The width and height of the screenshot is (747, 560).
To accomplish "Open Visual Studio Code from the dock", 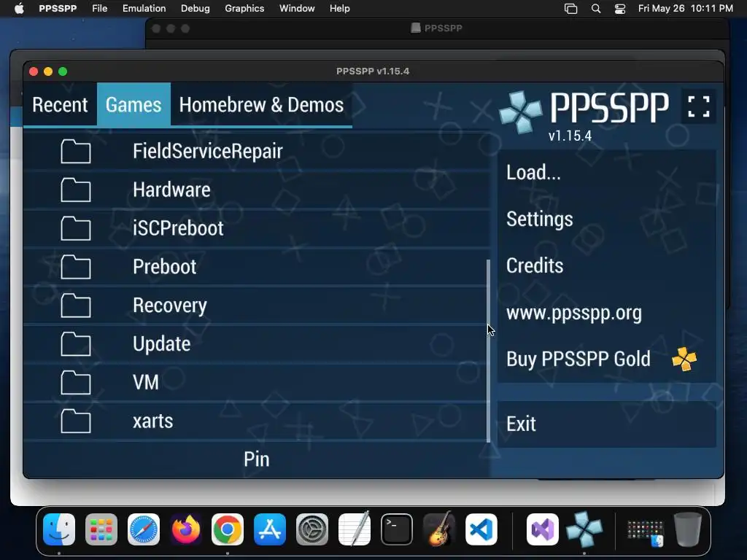I will [x=481, y=529].
